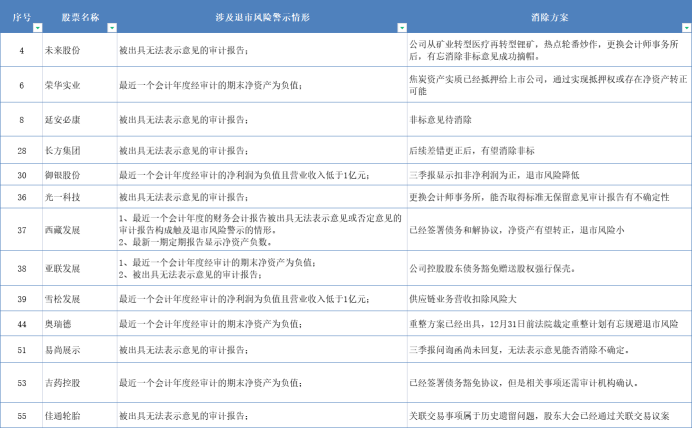Viewport: 692px width, 428px height.
Task: Click the cell 西藏发展
Action: [x=80, y=230]
